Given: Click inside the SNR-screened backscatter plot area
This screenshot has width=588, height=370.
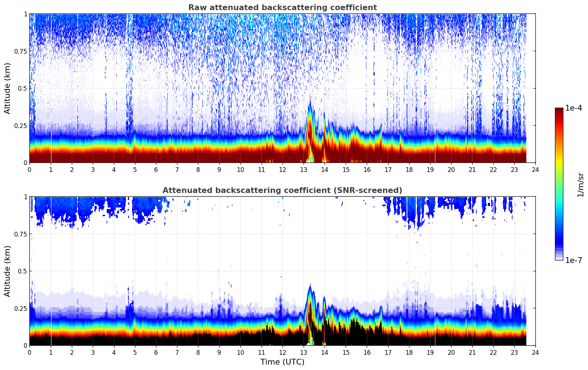Looking at the screenshot, I should [x=282, y=271].
